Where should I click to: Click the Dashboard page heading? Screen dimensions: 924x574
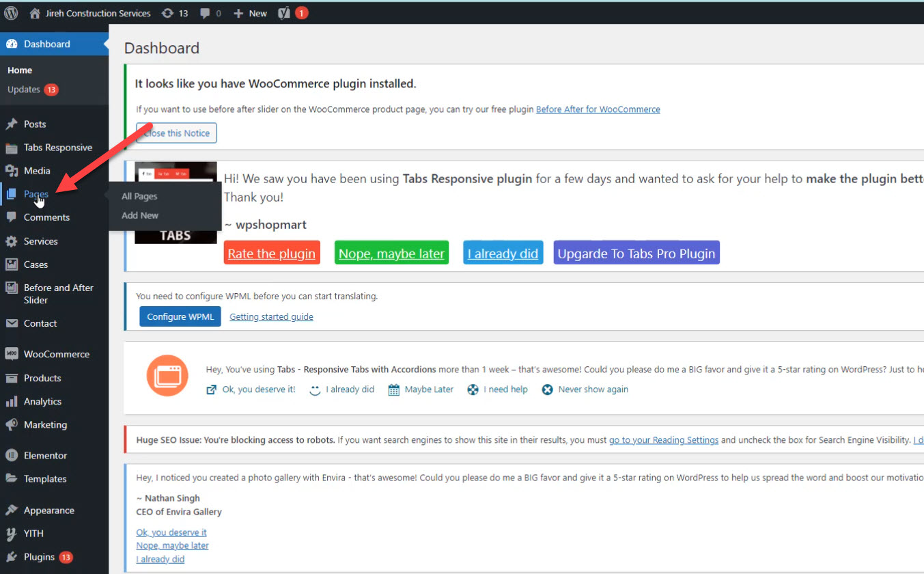(162, 48)
